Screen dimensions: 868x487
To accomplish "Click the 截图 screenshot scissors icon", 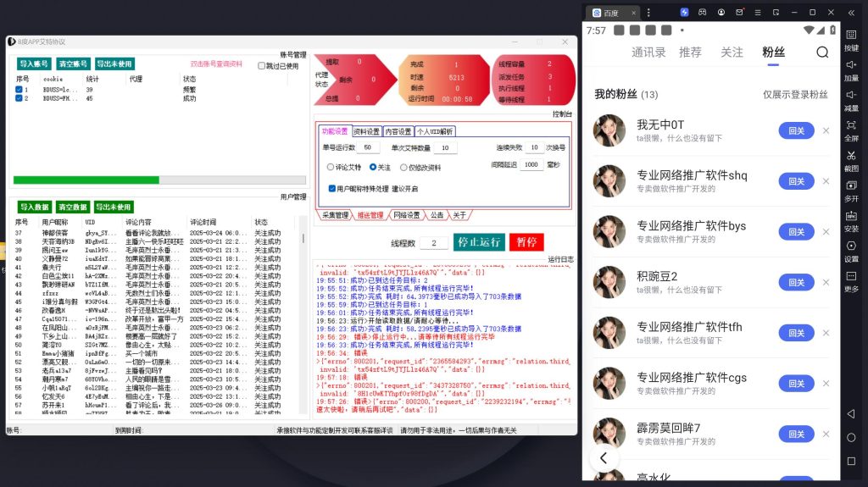I will coord(851,156).
